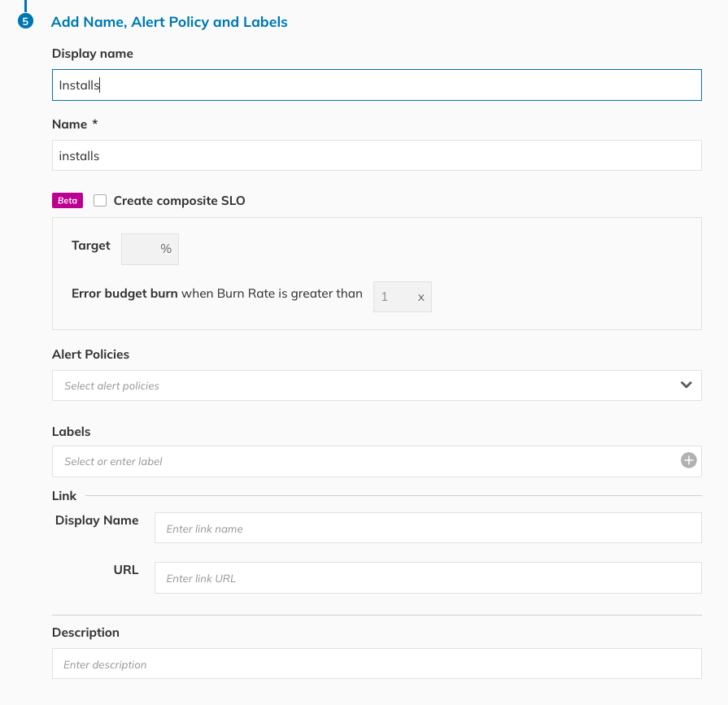Click the Enter description field
728x705 pixels.
(377, 664)
